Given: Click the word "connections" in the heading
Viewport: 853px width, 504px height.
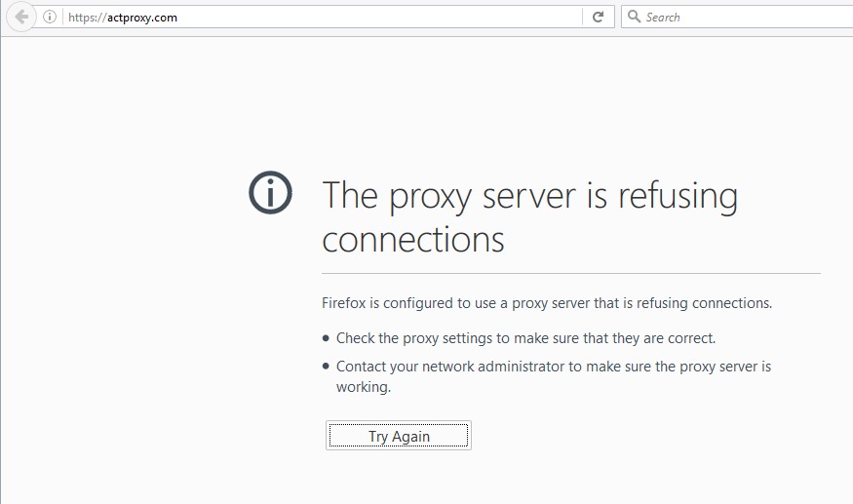Looking at the screenshot, I should point(413,240).
